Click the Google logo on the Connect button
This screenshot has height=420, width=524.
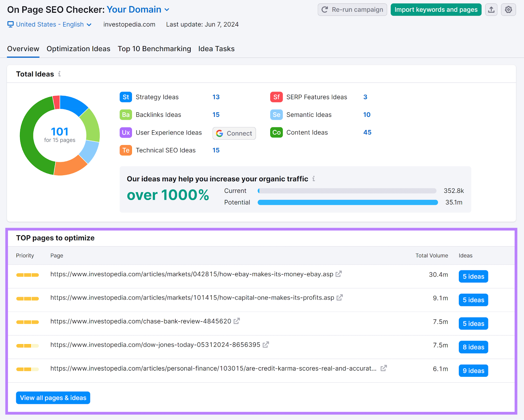(x=219, y=133)
